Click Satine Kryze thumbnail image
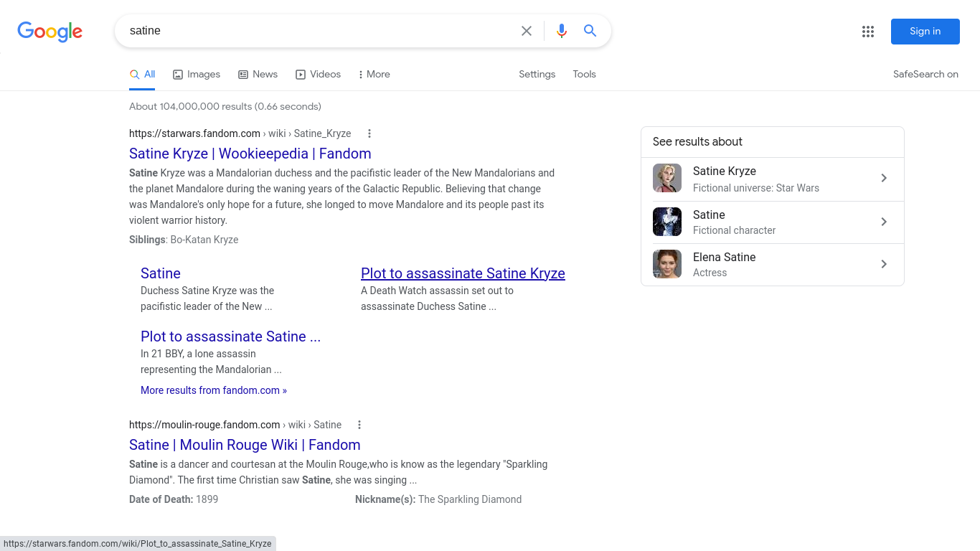The width and height of the screenshot is (980, 551). click(667, 179)
